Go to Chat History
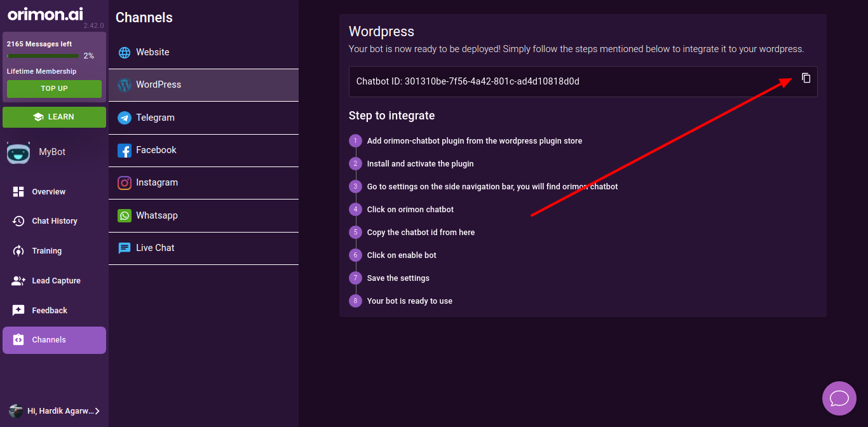This screenshot has height=427, width=868. click(x=54, y=221)
